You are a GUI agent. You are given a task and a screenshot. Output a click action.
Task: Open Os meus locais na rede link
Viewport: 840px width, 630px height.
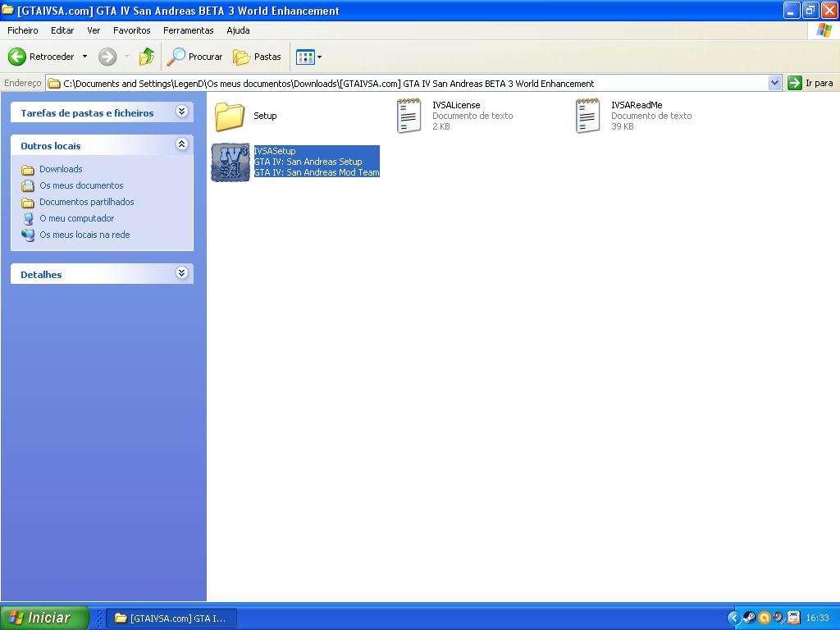pos(84,235)
